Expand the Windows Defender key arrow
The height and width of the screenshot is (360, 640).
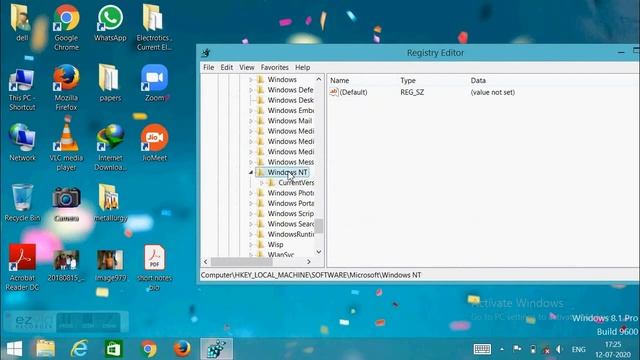pos(251,90)
